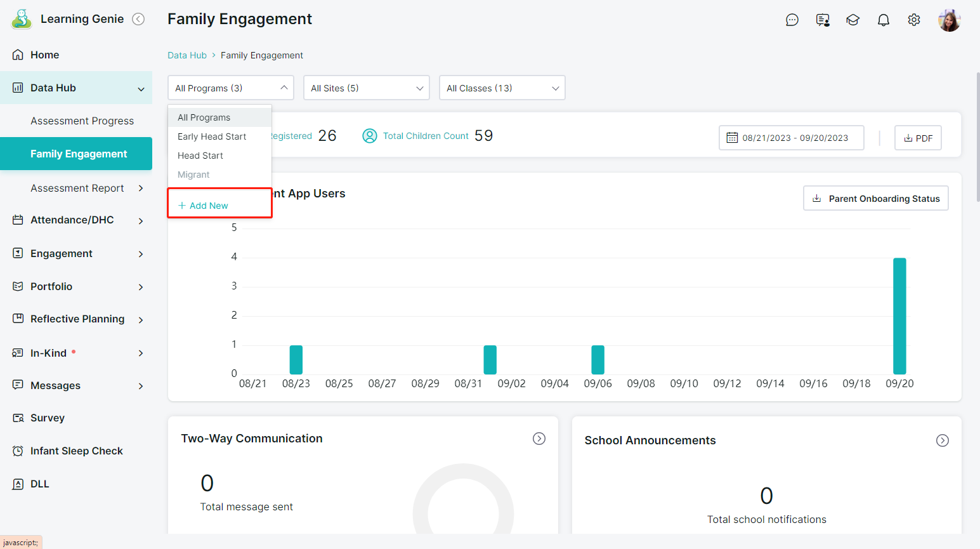This screenshot has width=980, height=549.
Task: Collapse sidebar with the arrow circle icon
Action: point(138,19)
